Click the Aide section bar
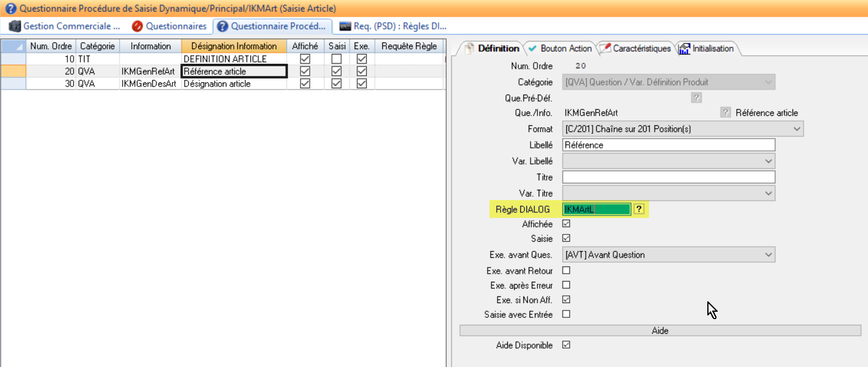The height and width of the screenshot is (367, 868). pos(660,331)
